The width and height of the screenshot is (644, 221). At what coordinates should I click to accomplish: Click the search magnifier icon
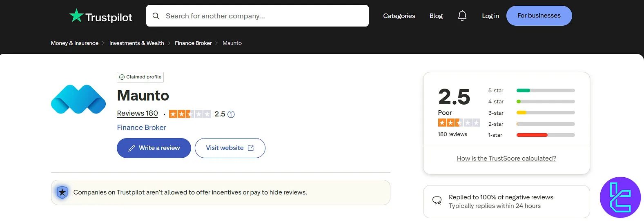pos(156,16)
